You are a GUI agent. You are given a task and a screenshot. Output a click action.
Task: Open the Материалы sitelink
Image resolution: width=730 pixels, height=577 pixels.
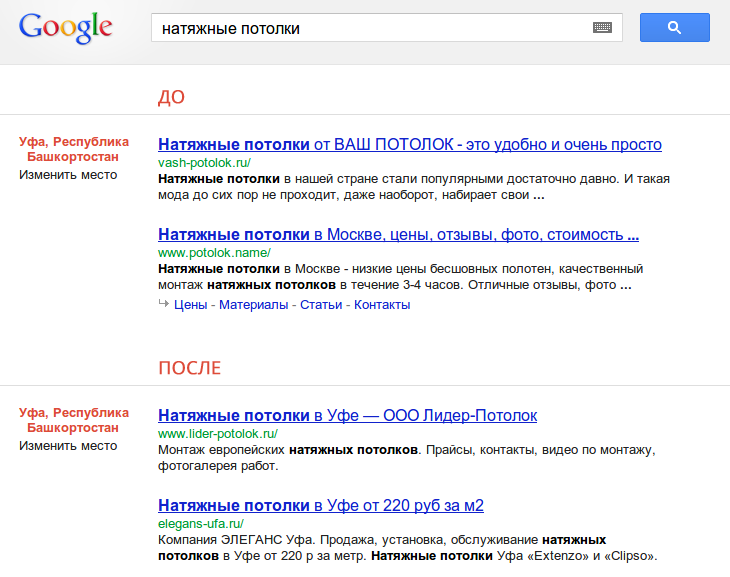(x=254, y=305)
